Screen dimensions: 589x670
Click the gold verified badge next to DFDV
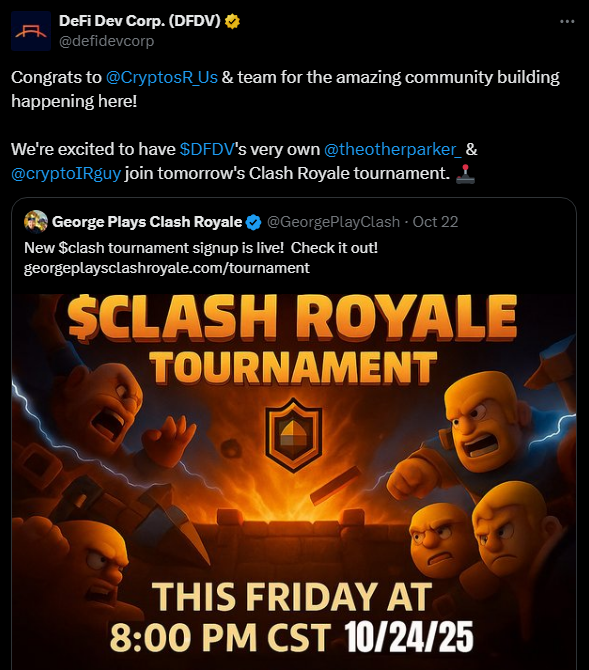232,21
